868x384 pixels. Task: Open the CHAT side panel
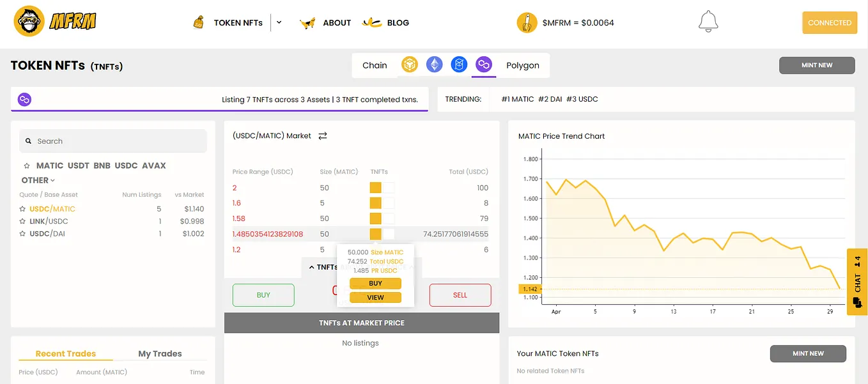coord(857,282)
